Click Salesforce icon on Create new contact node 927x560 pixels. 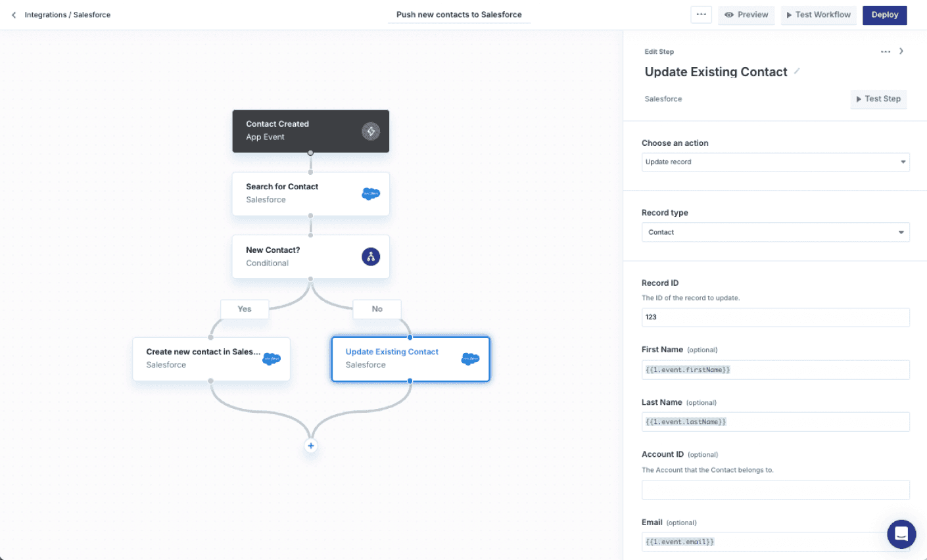point(272,358)
